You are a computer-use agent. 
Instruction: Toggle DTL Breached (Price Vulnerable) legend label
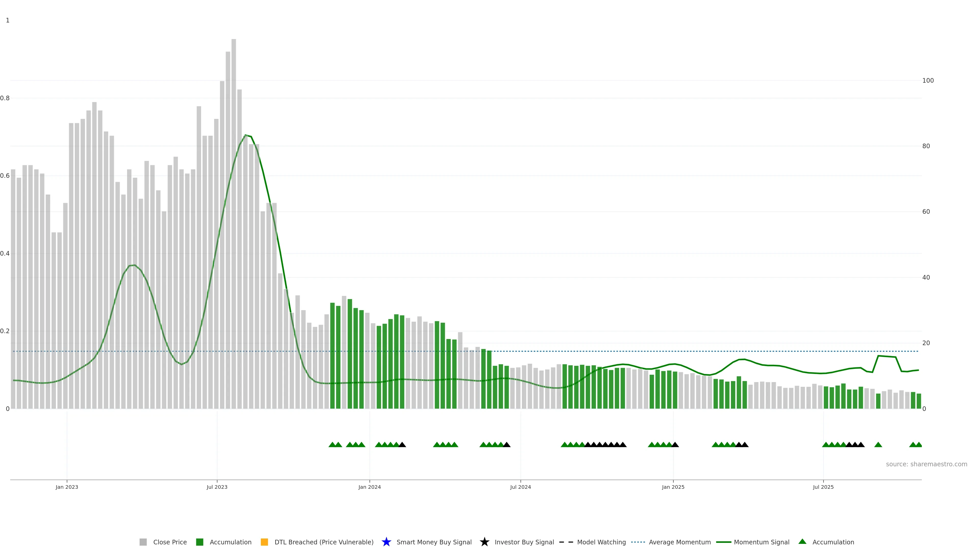[324, 542]
